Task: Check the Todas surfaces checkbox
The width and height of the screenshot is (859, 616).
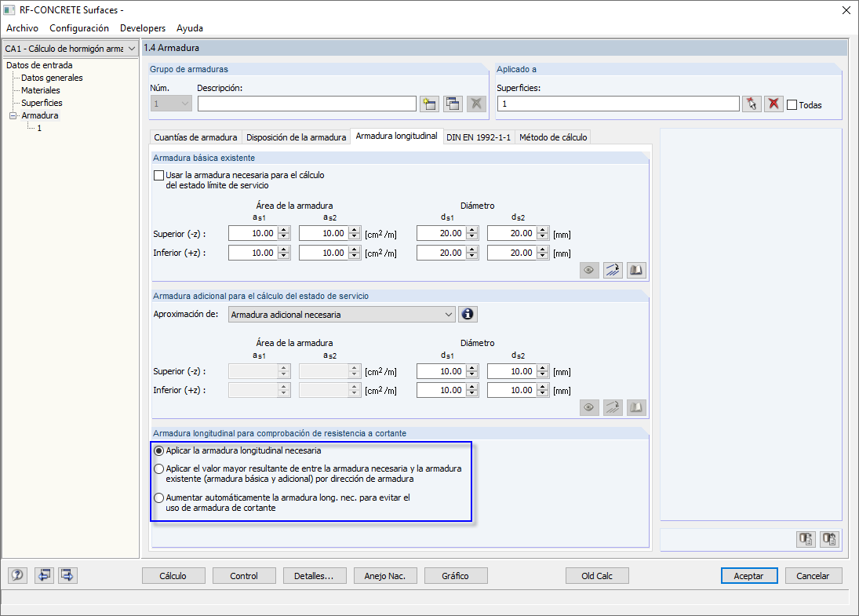Action: coord(792,104)
